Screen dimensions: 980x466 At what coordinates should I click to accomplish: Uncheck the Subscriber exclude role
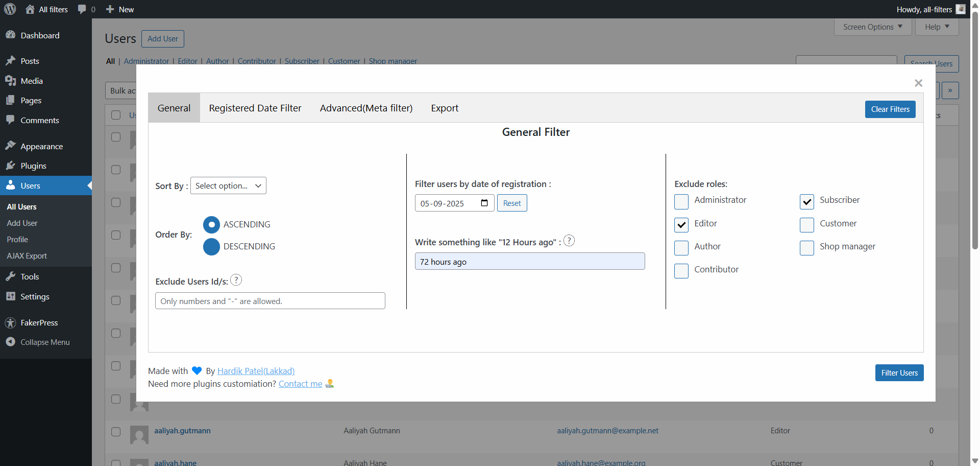[806, 202]
